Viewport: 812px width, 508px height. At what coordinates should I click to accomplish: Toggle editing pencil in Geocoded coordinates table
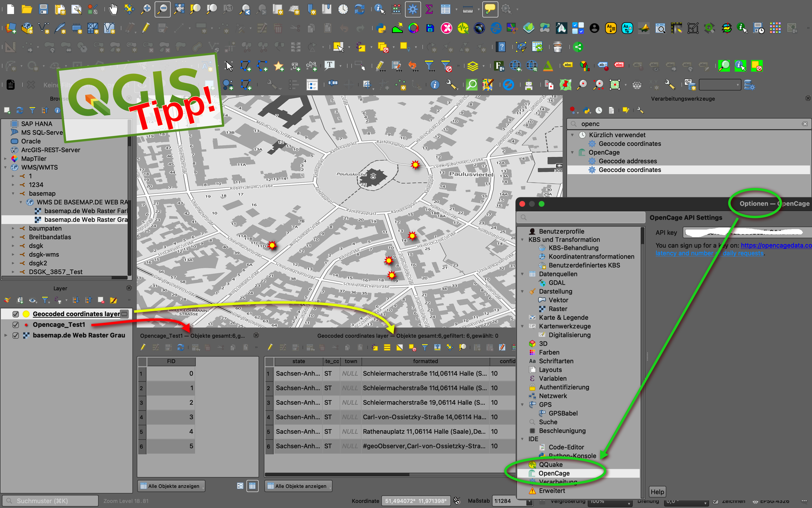tap(270, 347)
